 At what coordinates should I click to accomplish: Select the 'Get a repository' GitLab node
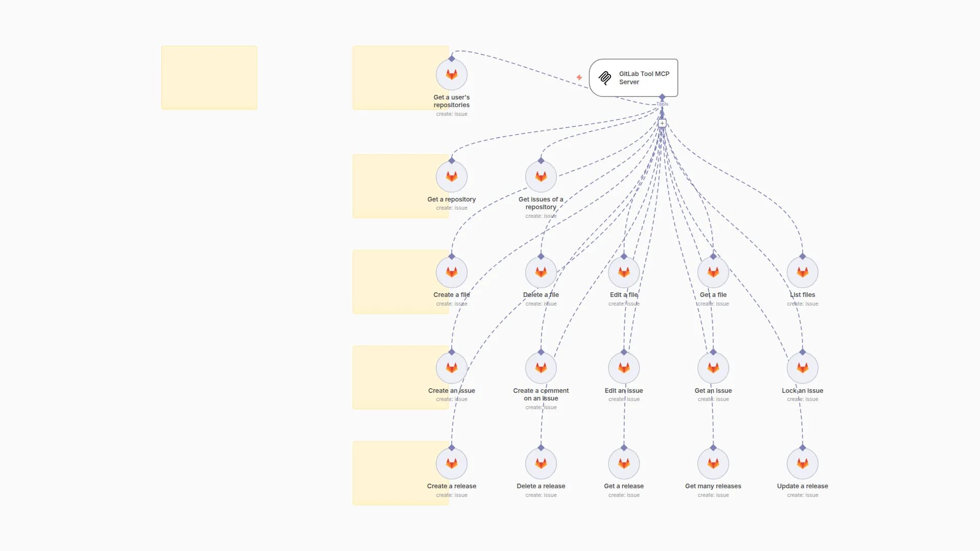pyautogui.click(x=451, y=177)
